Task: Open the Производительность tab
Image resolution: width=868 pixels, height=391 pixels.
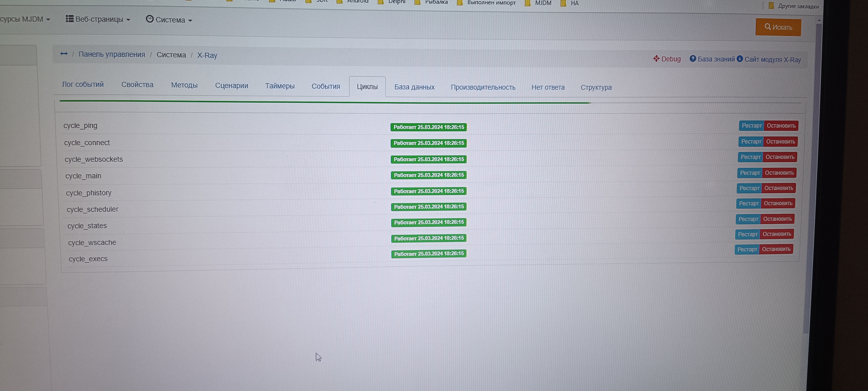Action: [x=482, y=87]
